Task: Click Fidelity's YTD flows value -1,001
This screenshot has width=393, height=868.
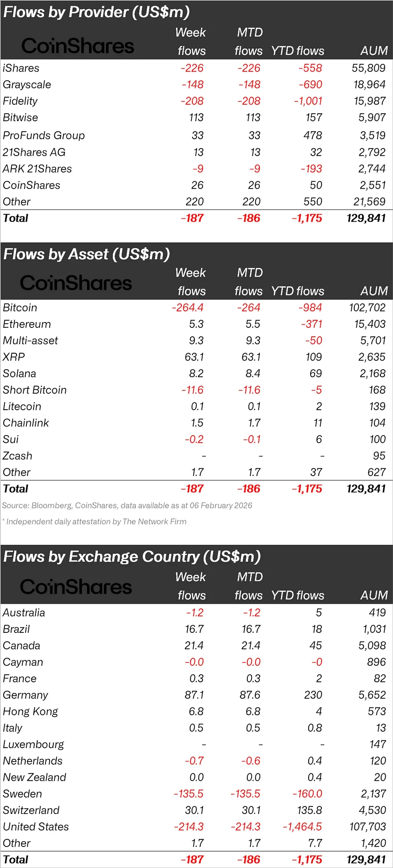Action: coord(308,101)
